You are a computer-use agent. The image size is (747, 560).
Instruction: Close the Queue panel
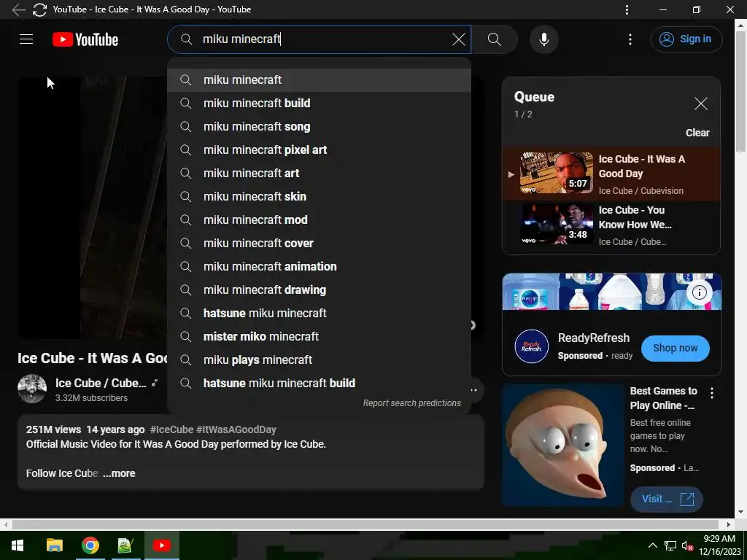point(700,104)
